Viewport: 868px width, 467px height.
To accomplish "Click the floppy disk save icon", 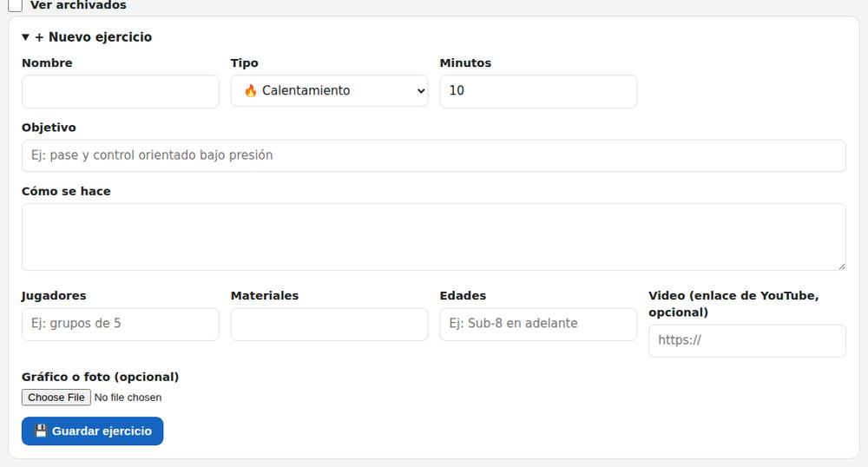I will 41,431.
